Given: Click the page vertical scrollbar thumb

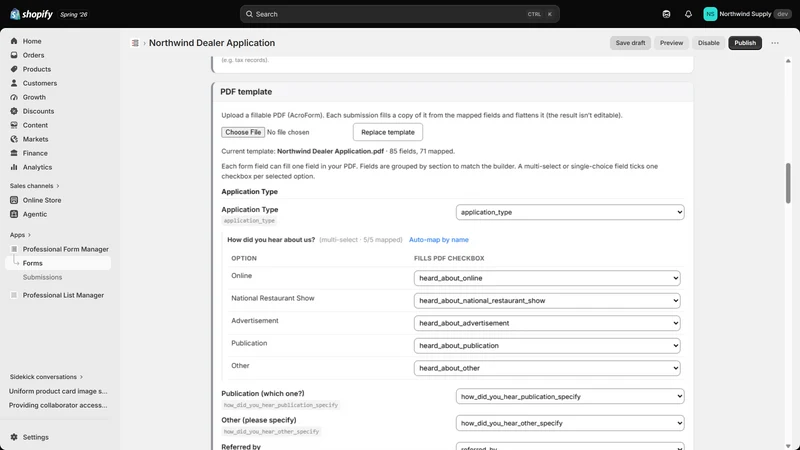Looking at the screenshot, I should click(788, 183).
